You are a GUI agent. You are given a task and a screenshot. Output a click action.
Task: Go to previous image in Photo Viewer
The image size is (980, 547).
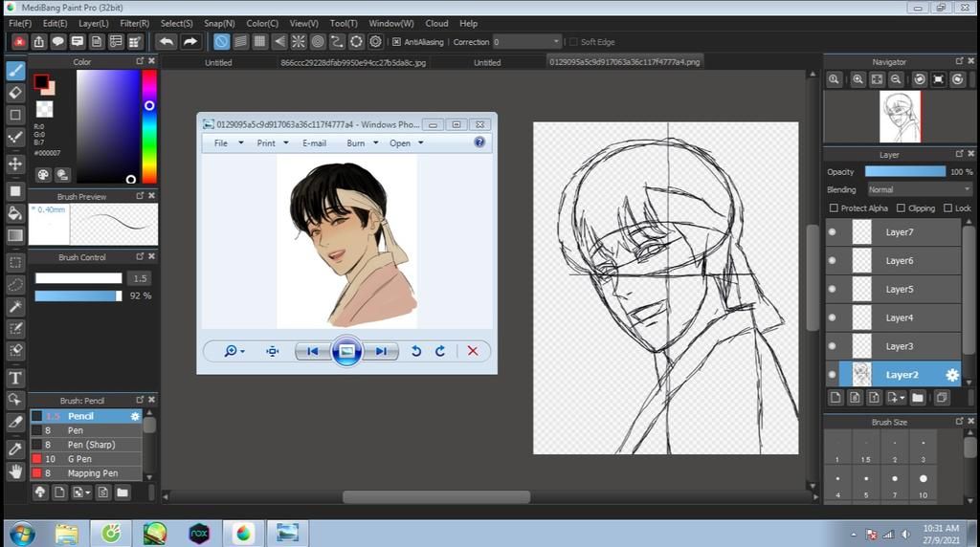click(x=312, y=351)
